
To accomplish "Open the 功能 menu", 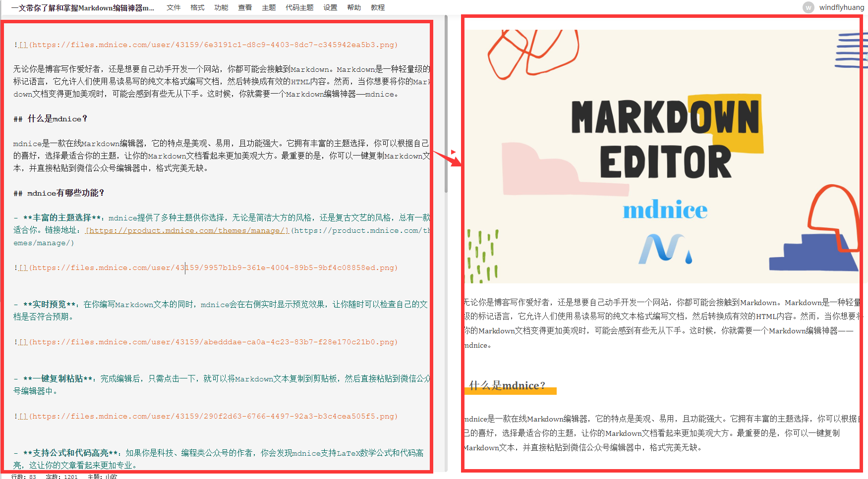I will coord(221,7).
